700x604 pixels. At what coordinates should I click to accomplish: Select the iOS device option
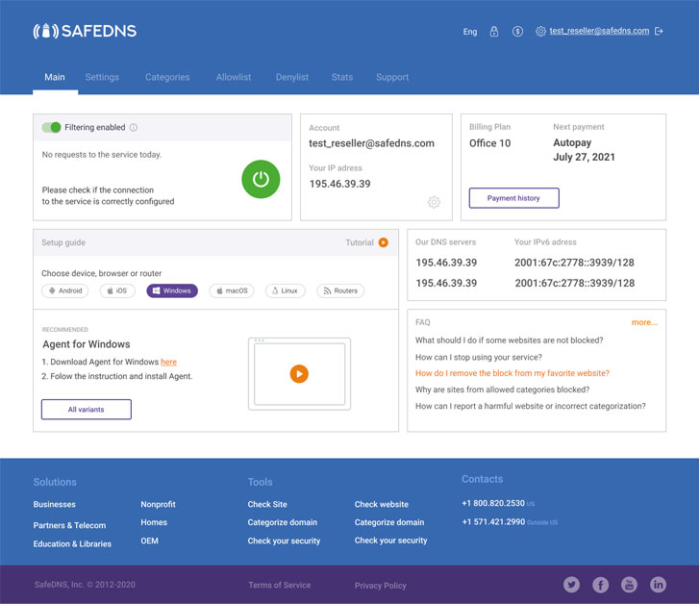[x=117, y=290]
